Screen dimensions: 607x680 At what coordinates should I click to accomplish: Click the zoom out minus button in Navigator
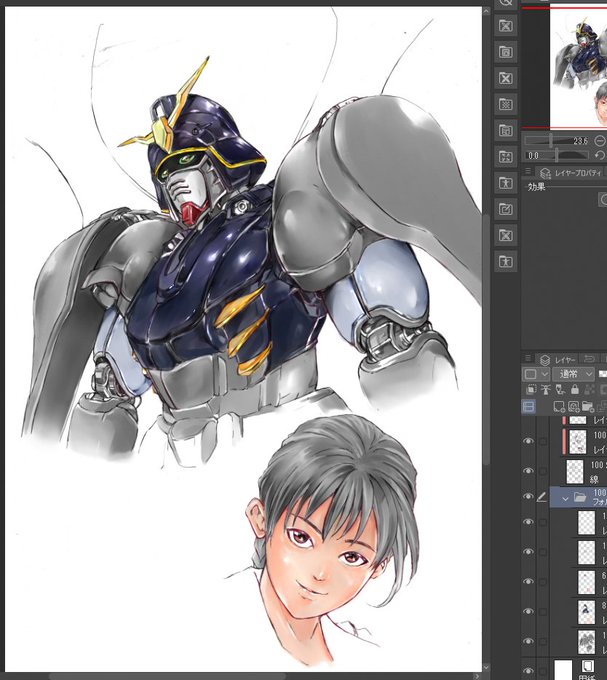(x=600, y=141)
